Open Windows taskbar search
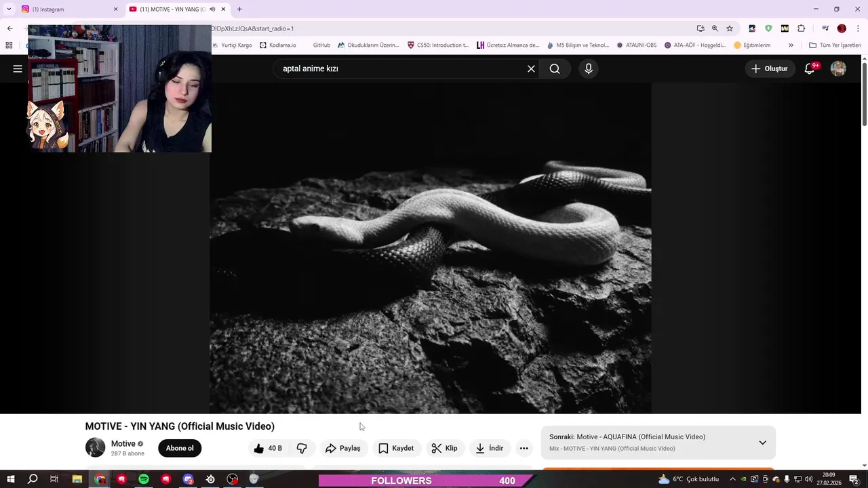868x488 pixels. click(33, 479)
